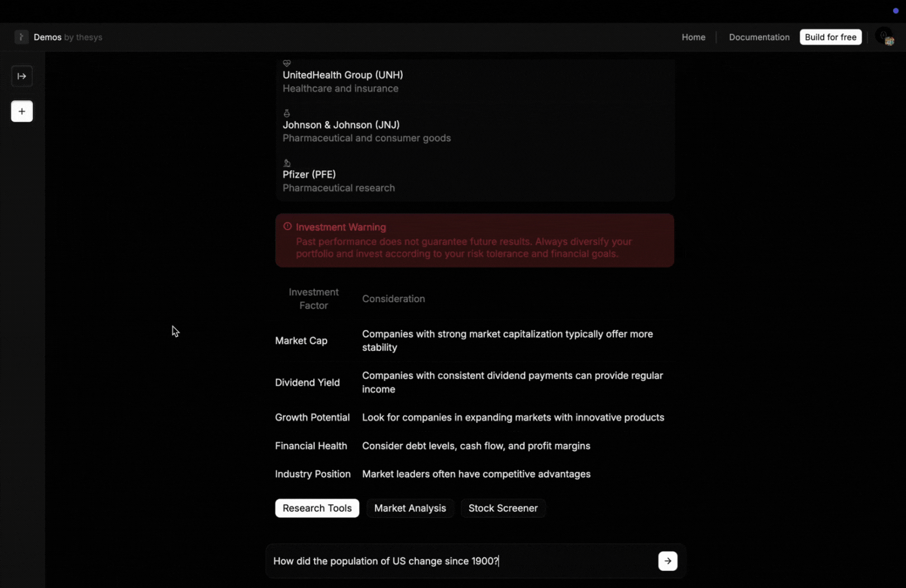The image size is (906, 588).
Task: Click the Growth Potential row label
Action: tap(312, 417)
